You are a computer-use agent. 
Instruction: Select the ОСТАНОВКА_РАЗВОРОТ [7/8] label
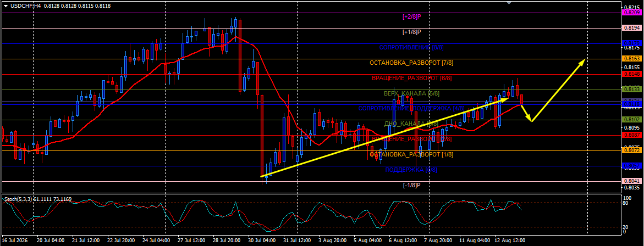point(411,63)
